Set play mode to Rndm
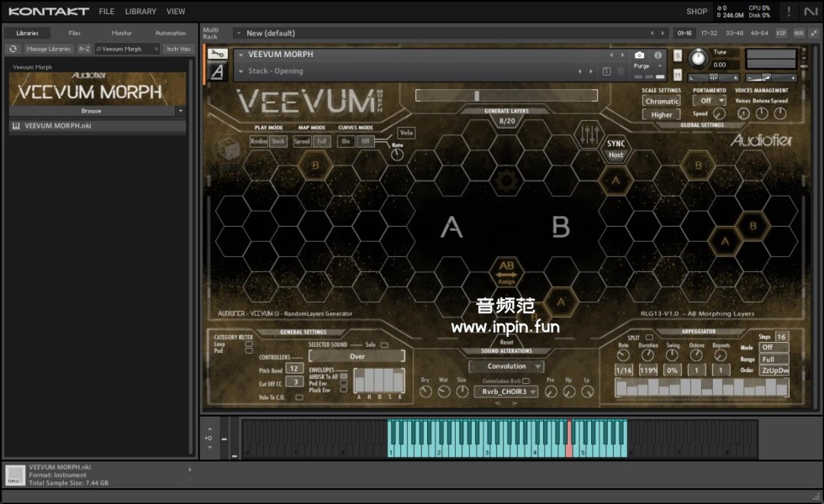 259,141
